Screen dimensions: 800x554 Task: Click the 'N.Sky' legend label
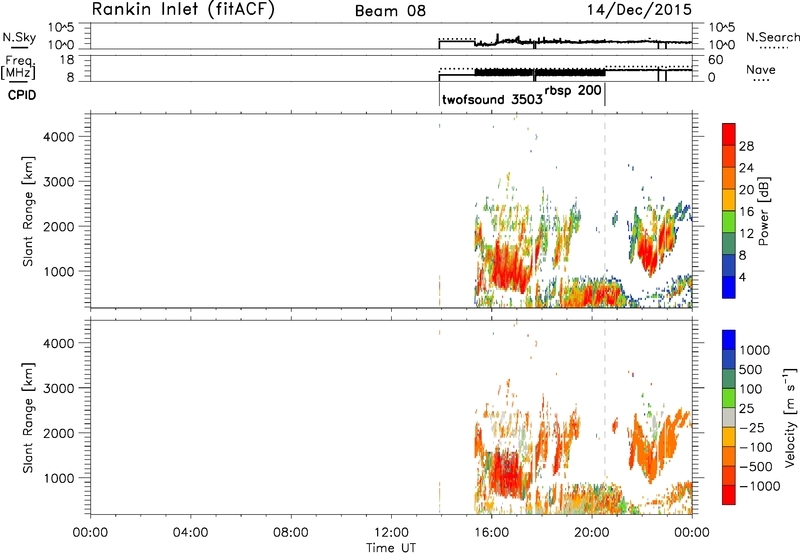tap(19, 37)
